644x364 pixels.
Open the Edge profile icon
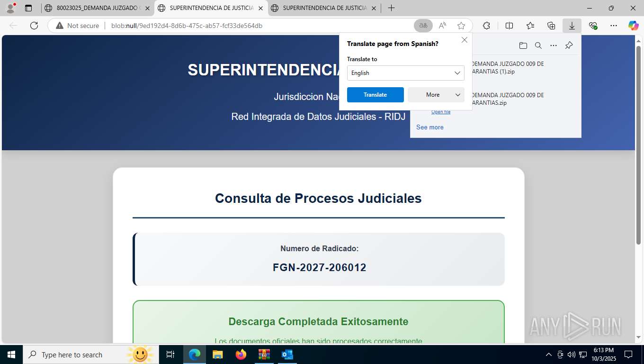[x=10, y=8]
